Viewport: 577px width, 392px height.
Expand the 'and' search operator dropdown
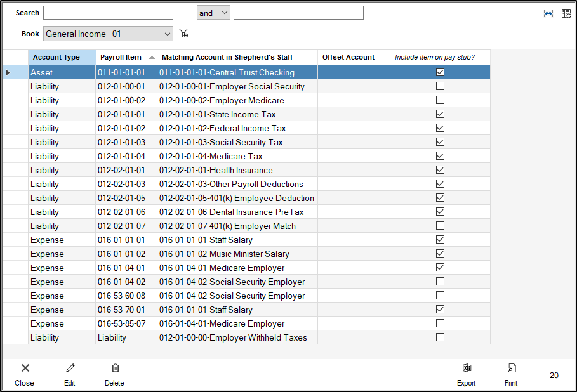213,13
